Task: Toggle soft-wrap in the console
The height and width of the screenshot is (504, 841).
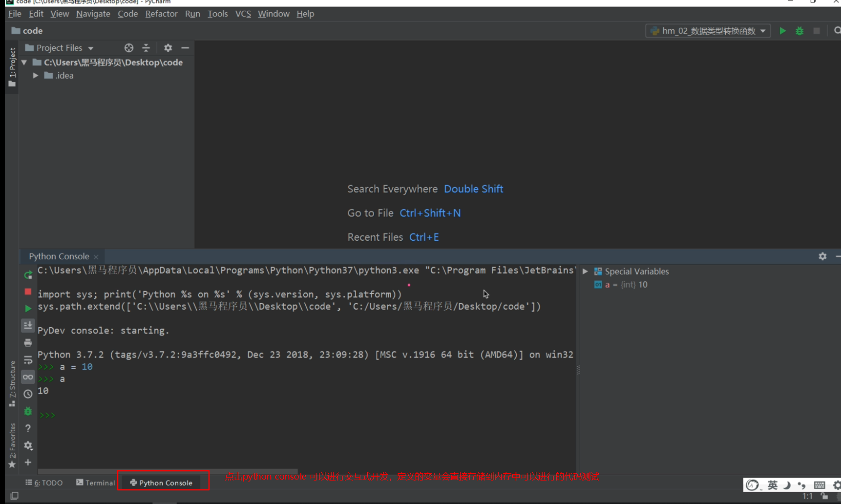Action: [x=28, y=360]
